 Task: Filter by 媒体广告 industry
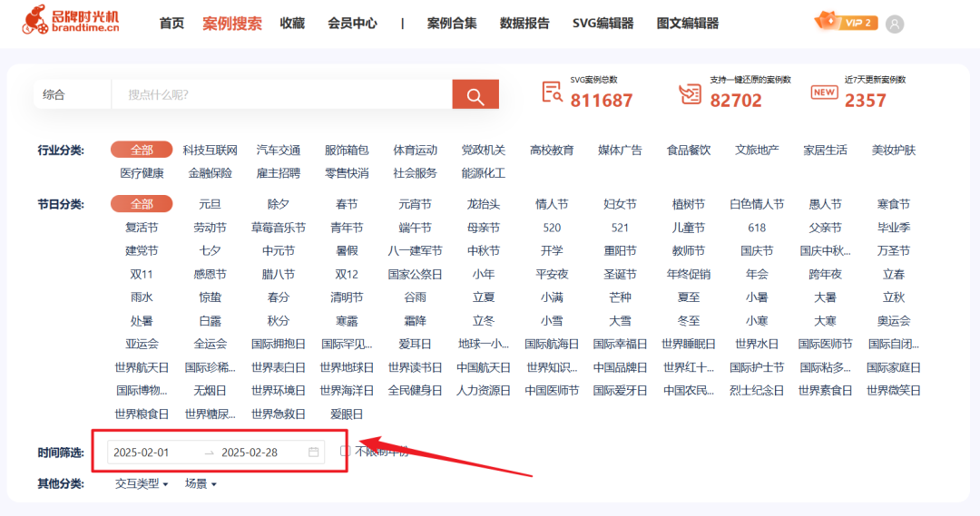pyautogui.click(x=620, y=150)
